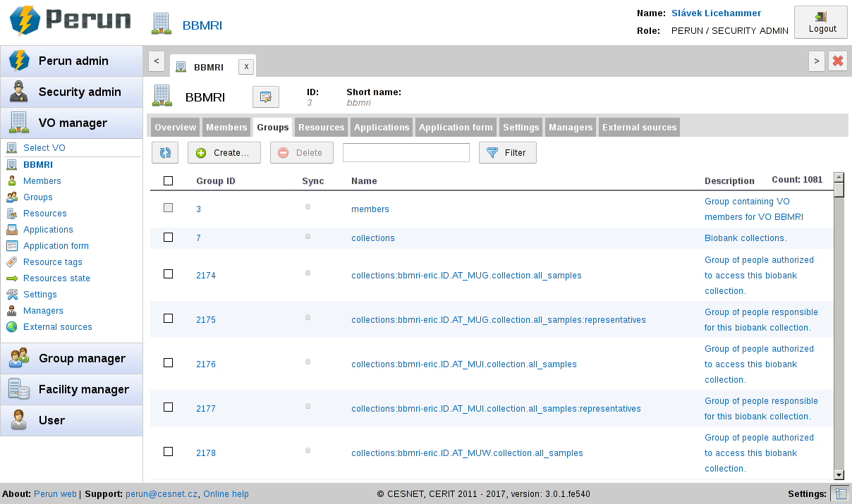This screenshot has height=504, width=852.
Task: Open the Online help link
Action: 226,494
